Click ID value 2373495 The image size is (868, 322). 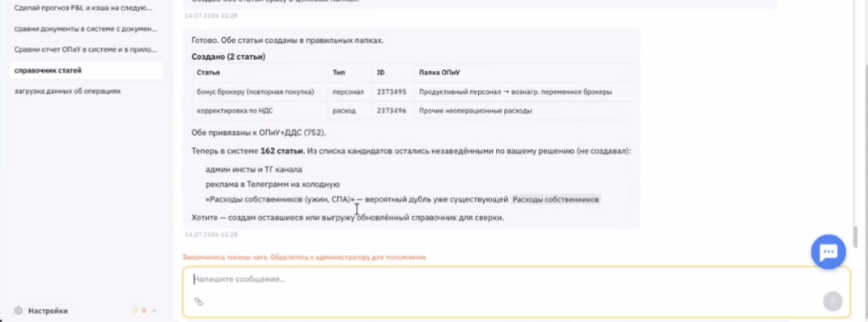click(392, 92)
